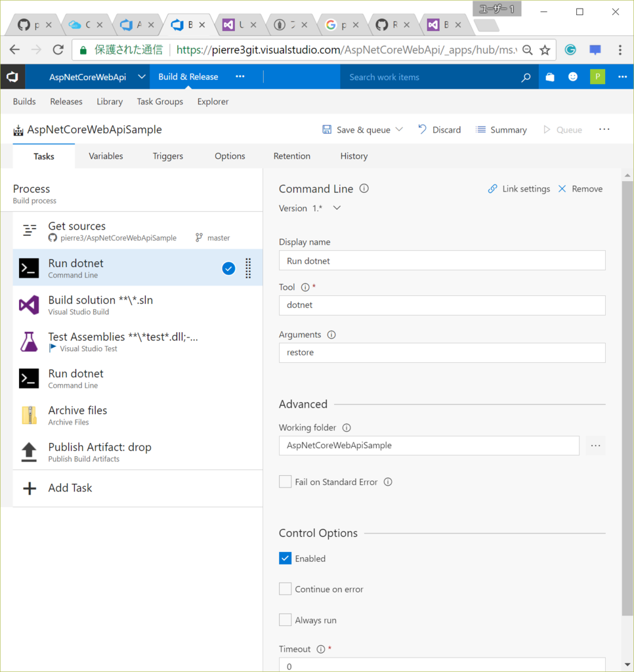Click the smiley feedback icon
Screen dimensions: 634x672
(x=573, y=77)
